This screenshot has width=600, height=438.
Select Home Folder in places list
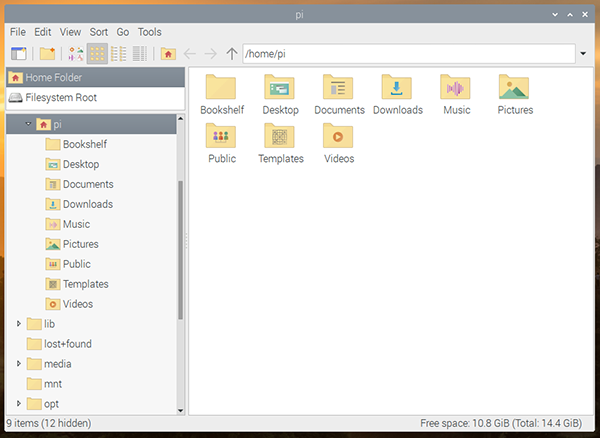54,77
